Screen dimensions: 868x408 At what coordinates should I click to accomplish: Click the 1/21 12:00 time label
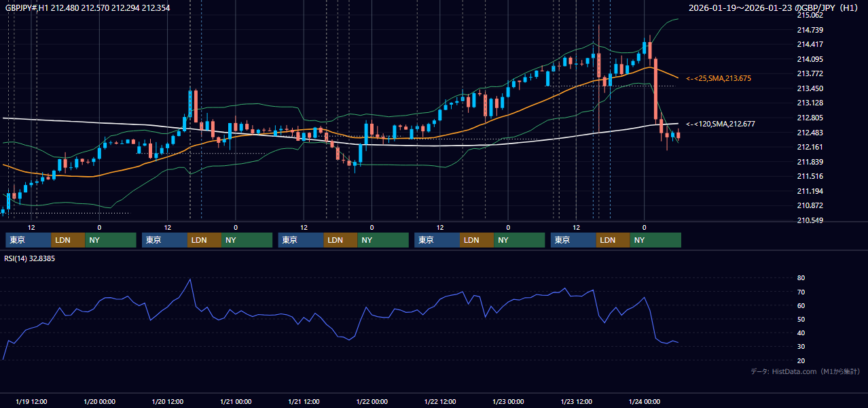click(304, 402)
